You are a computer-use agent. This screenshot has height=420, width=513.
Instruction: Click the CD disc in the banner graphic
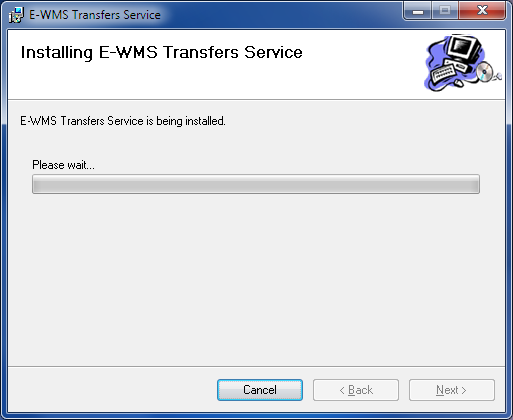484,72
